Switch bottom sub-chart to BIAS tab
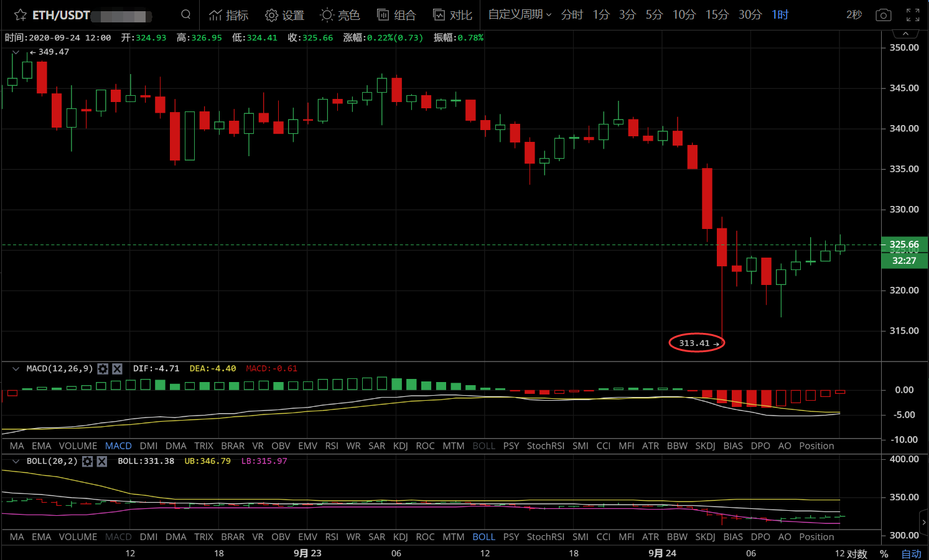Image resolution: width=929 pixels, height=560 pixels. pyautogui.click(x=733, y=537)
